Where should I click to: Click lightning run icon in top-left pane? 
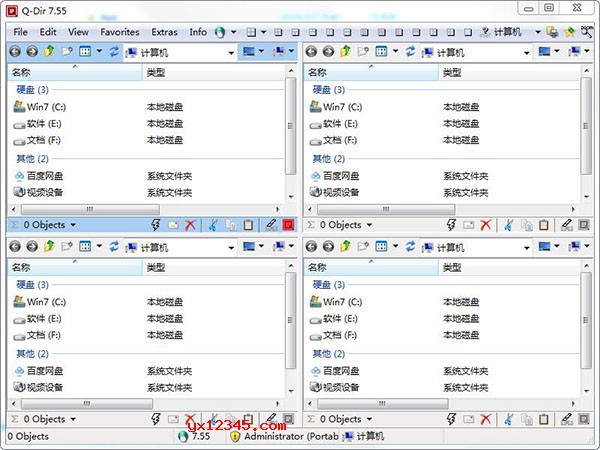point(155,225)
